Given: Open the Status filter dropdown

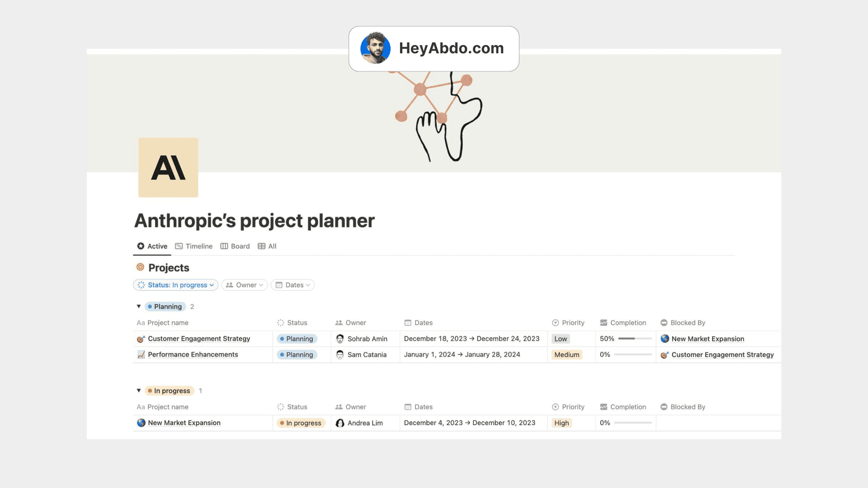Looking at the screenshot, I should (x=175, y=285).
